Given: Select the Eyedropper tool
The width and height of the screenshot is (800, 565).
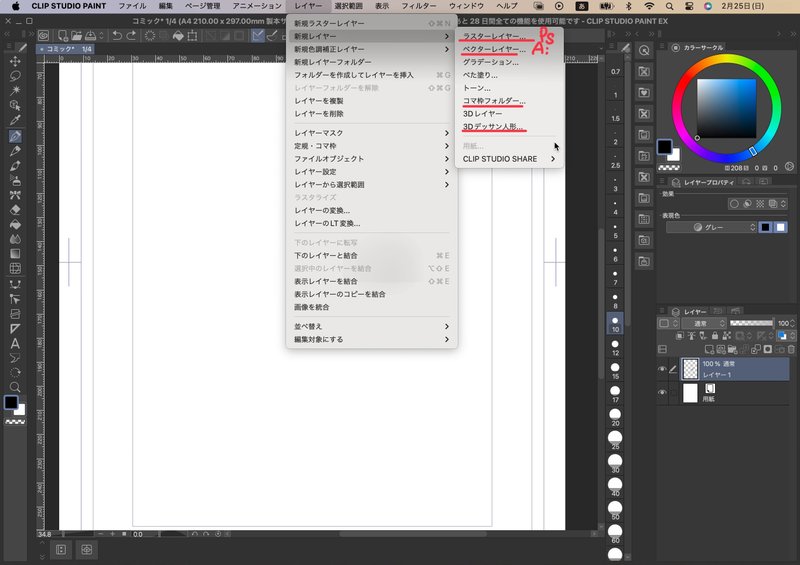Looking at the screenshot, I should (x=15, y=120).
